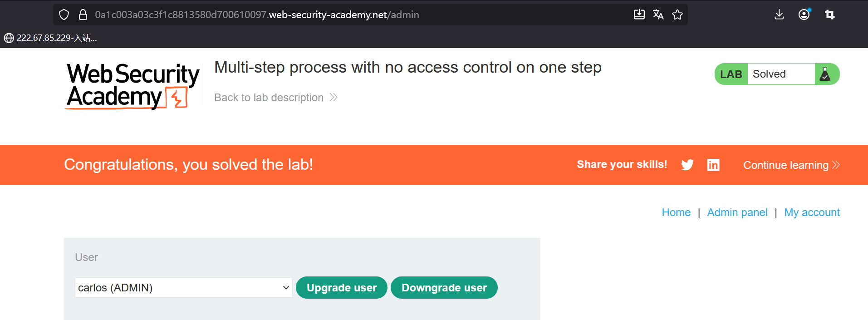Click the install page as app icon
The image size is (868, 320).
coord(639,15)
